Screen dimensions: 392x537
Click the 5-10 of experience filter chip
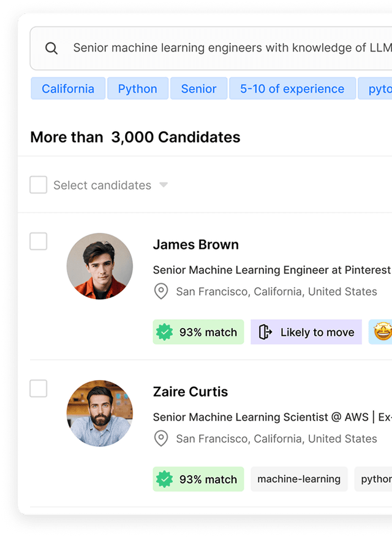[x=292, y=89]
